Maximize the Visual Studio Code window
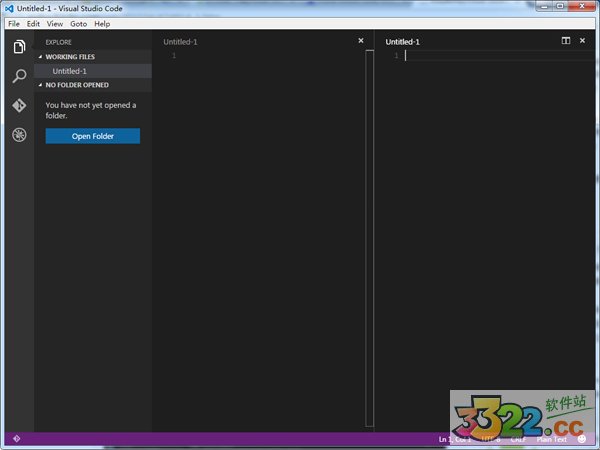This screenshot has height=450, width=600. click(x=561, y=6)
